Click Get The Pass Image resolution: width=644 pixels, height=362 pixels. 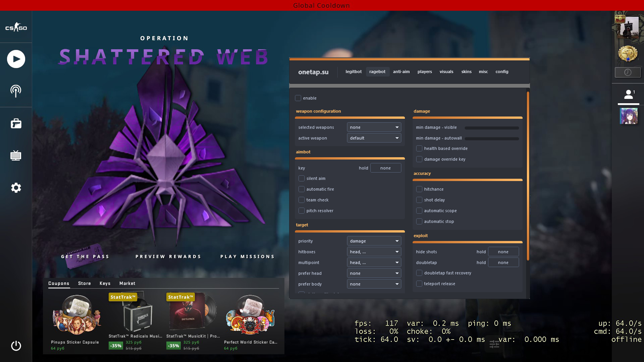[85, 256]
